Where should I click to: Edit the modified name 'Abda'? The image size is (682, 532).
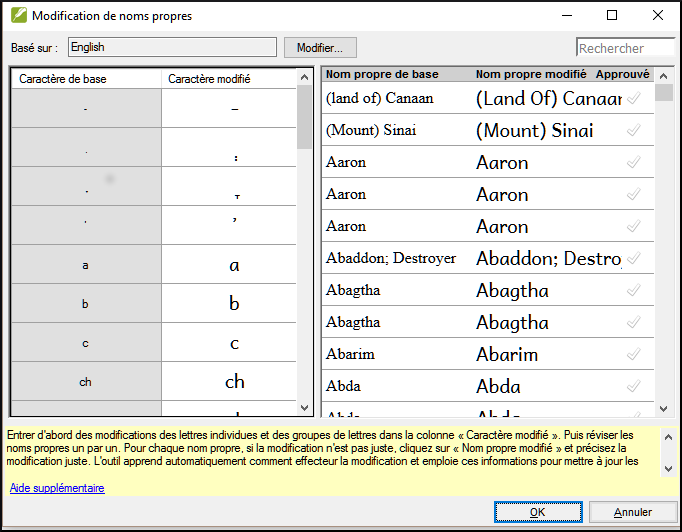498,386
